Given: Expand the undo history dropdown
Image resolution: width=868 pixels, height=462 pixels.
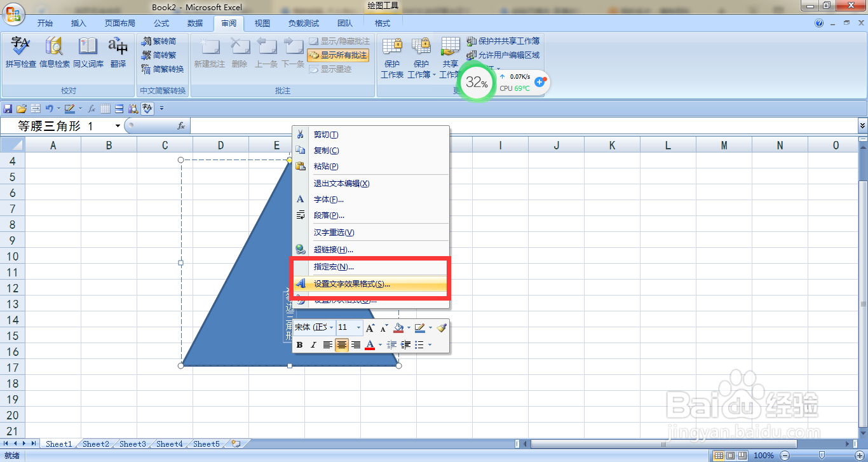Looking at the screenshot, I should (58, 109).
